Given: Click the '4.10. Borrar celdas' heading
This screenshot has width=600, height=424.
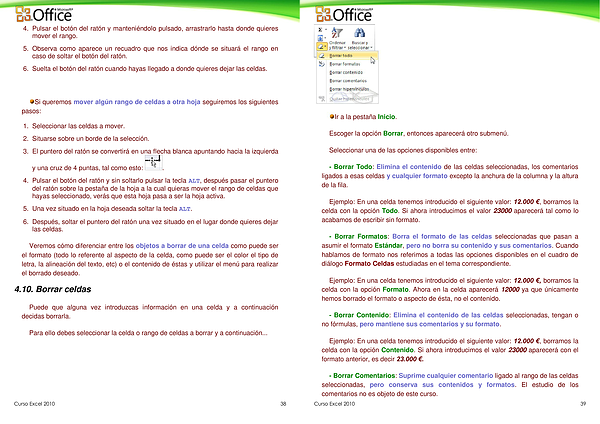Looking at the screenshot, I should pos(53,289).
